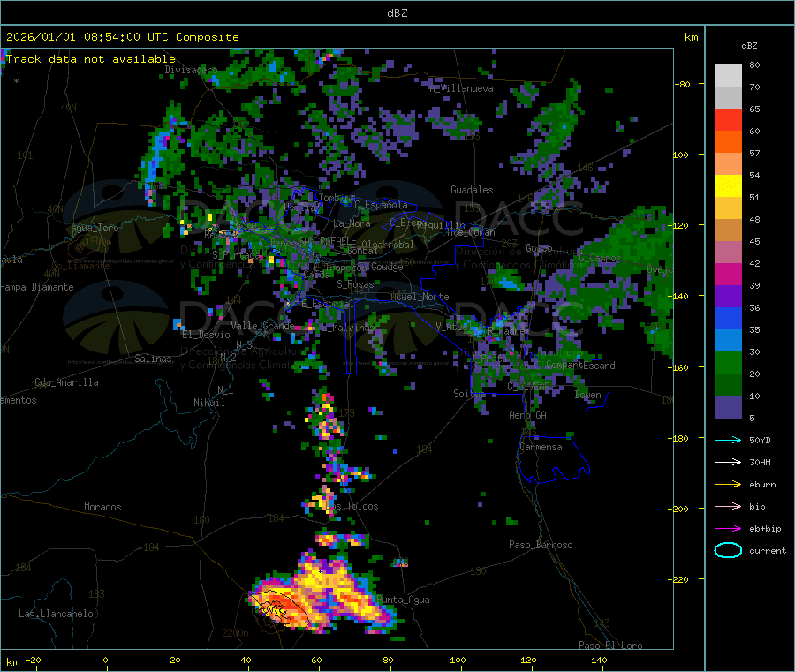Pick the brown 48–45 dBZ swatch
Image resolution: width=795 pixels, height=672 pixels.
click(728, 230)
